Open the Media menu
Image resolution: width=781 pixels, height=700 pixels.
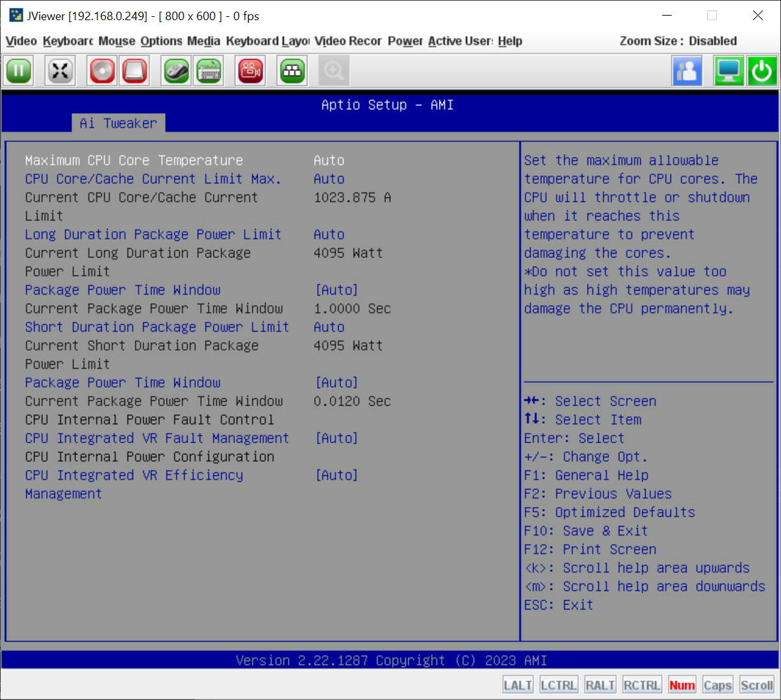(203, 41)
